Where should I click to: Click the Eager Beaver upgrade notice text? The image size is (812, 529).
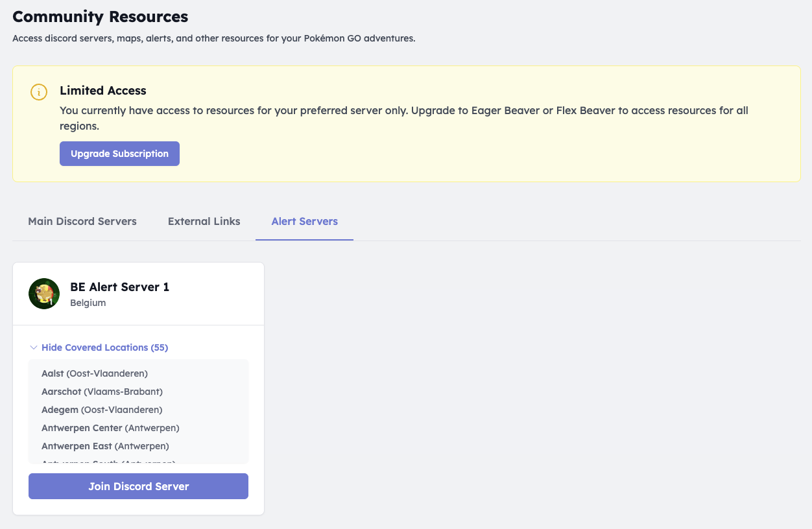pyautogui.click(x=404, y=118)
